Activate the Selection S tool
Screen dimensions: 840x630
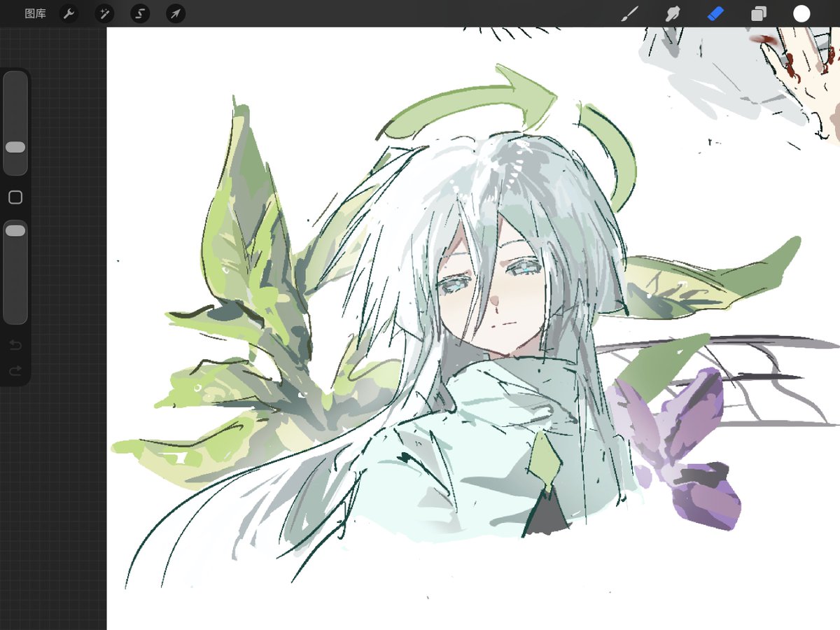140,13
